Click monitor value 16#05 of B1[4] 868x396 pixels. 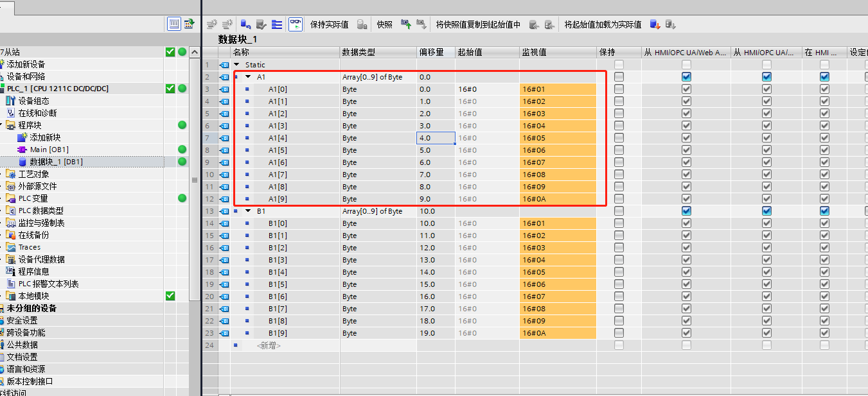pyautogui.click(x=558, y=272)
